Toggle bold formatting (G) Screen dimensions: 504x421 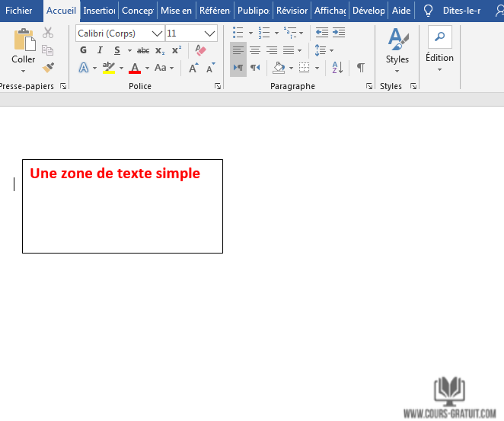pyautogui.click(x=84, y=50)
